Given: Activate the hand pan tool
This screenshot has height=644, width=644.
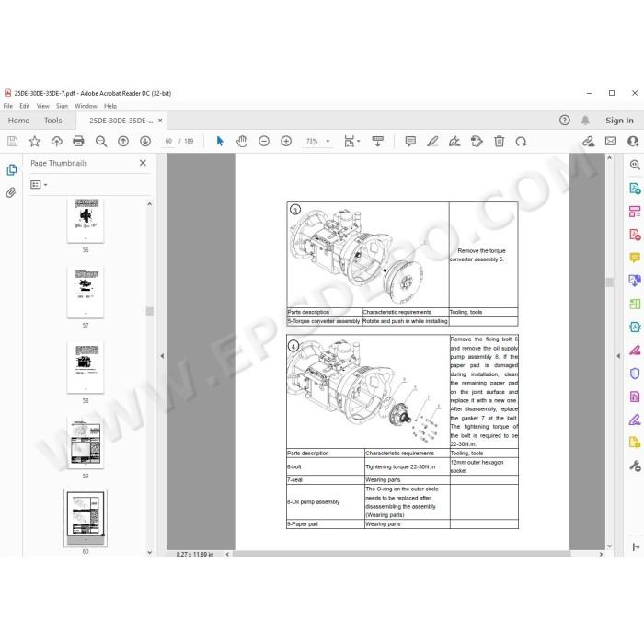Looking at the screenshot, I should [242, 142].
